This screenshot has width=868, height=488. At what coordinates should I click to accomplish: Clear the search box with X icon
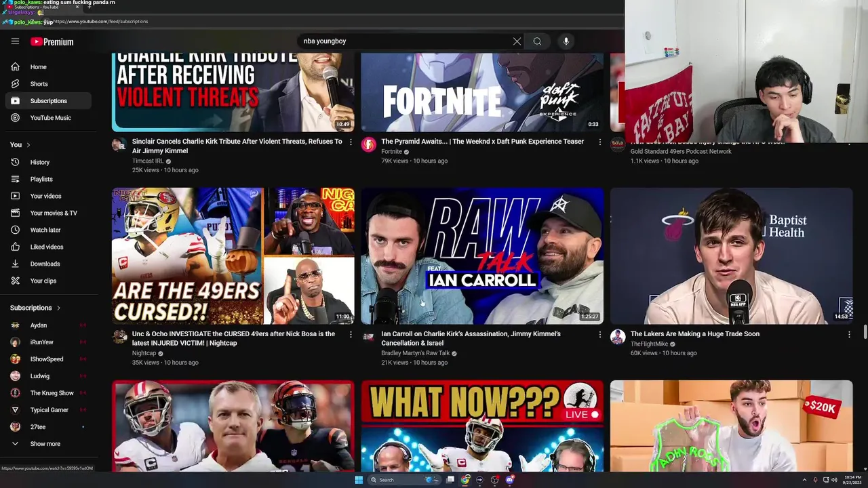(x=517, y=41)
